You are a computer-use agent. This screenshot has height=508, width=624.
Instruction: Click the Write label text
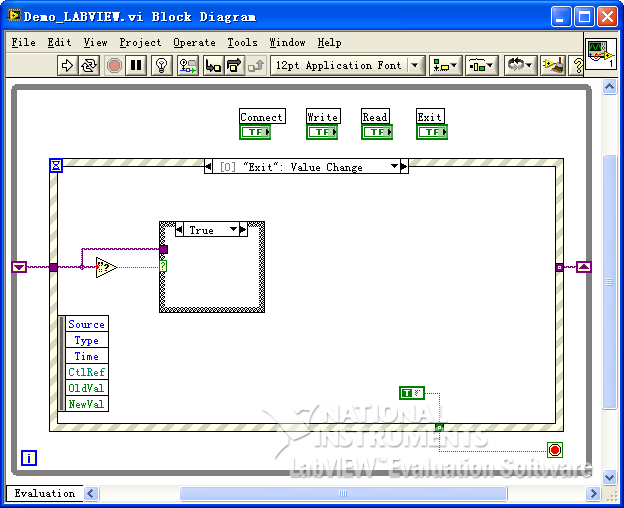pyautogui.click(x=323, y=117)
